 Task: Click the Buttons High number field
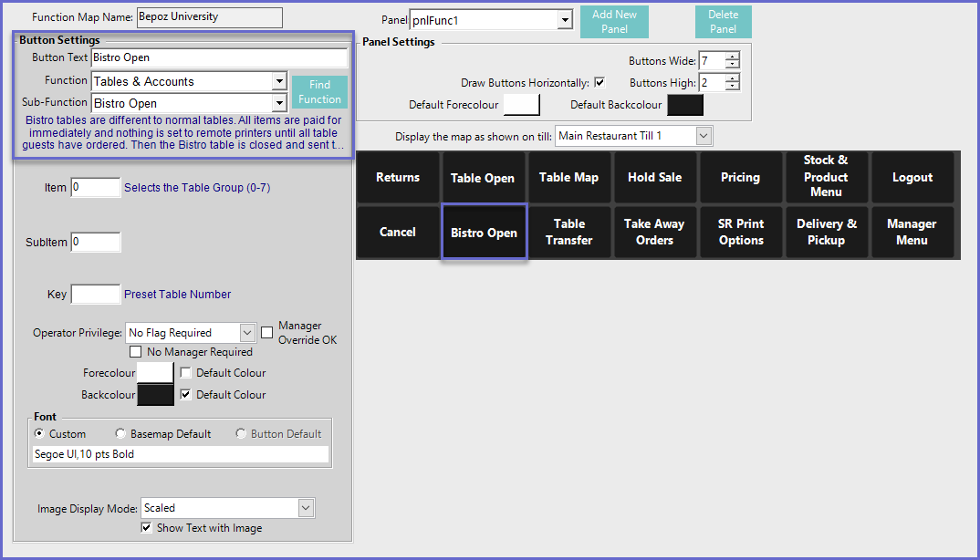coord(712,82)
